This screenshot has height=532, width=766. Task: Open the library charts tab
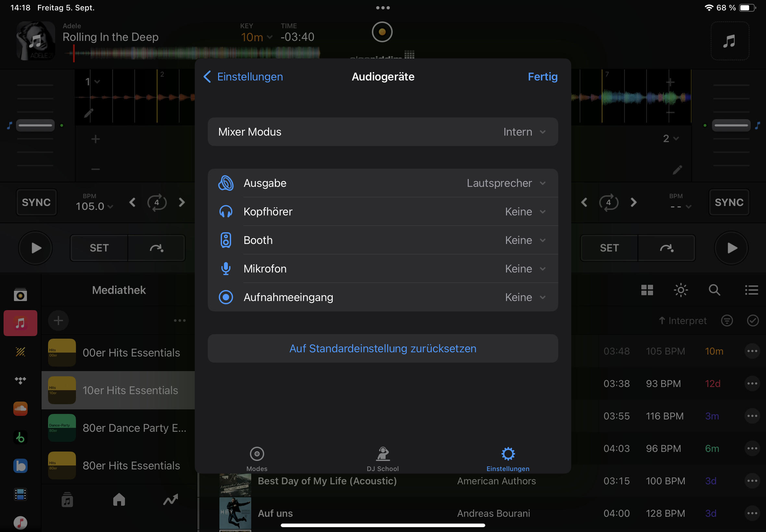point(170,500)
